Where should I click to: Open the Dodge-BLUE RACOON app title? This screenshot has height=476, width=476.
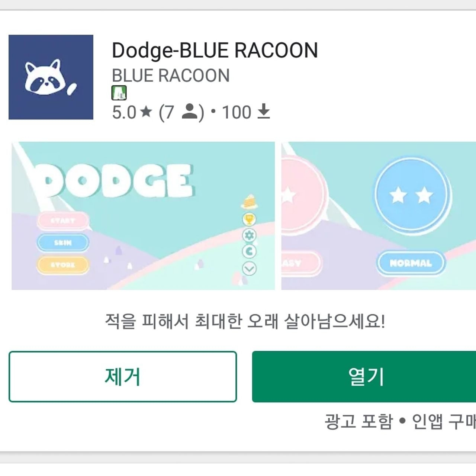click(x=215, y=50)
